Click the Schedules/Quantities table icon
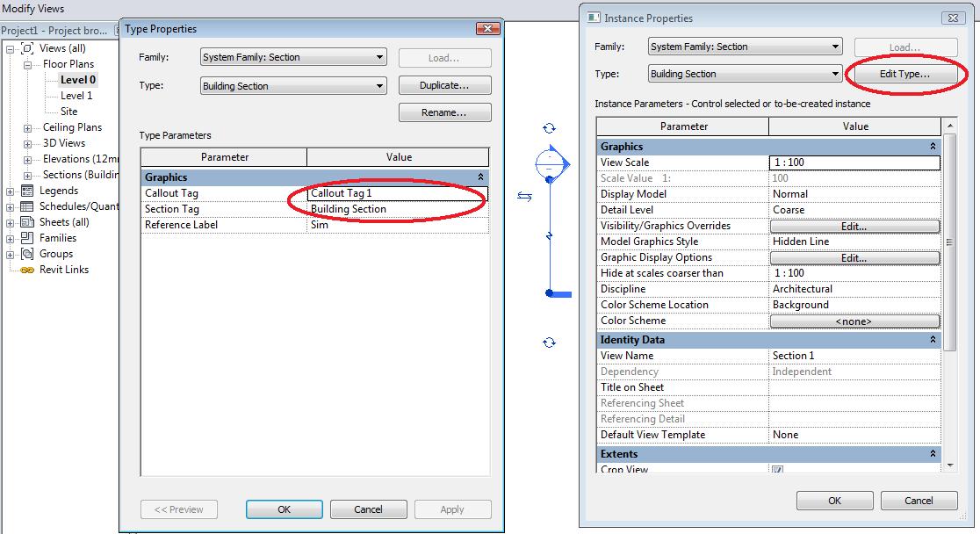Screen dimensions: 980x534 [x=27, y=206]
